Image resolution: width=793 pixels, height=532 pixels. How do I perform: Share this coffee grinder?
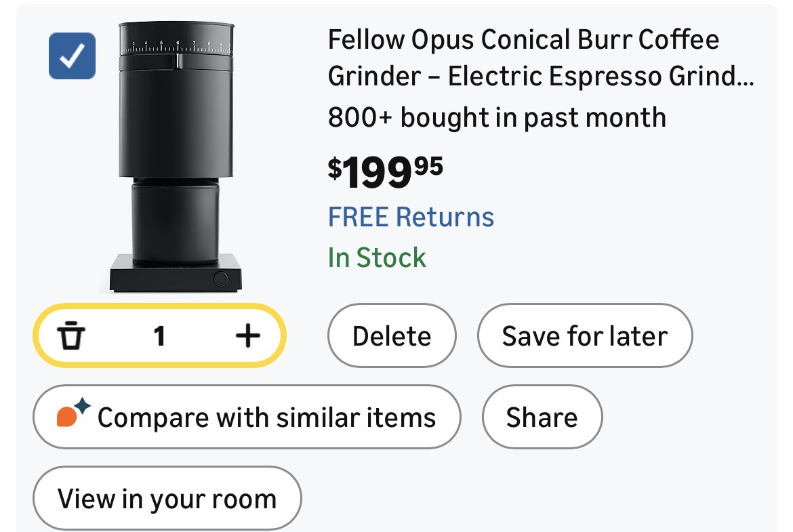542,417
